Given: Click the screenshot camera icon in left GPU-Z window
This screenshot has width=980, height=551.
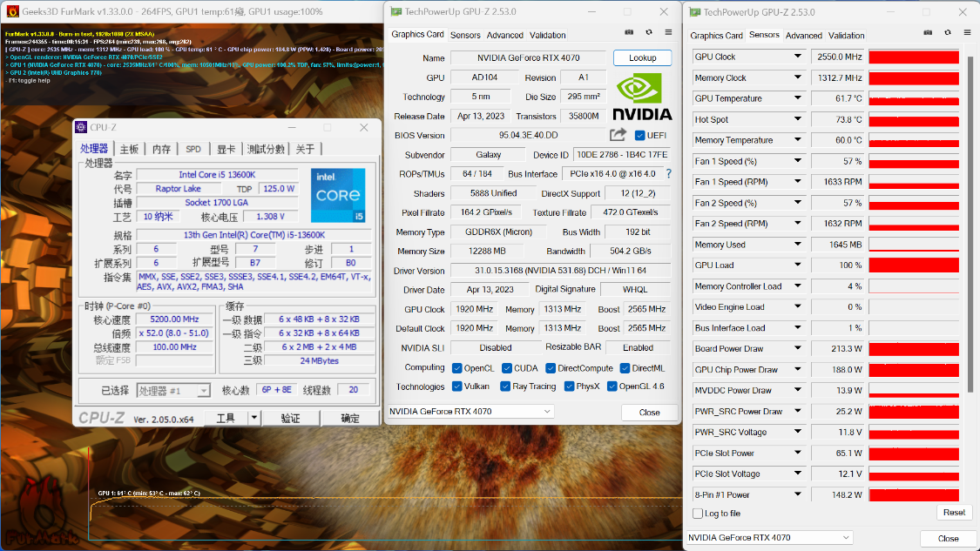Looking at the screenshot, I should coord(629,32).
